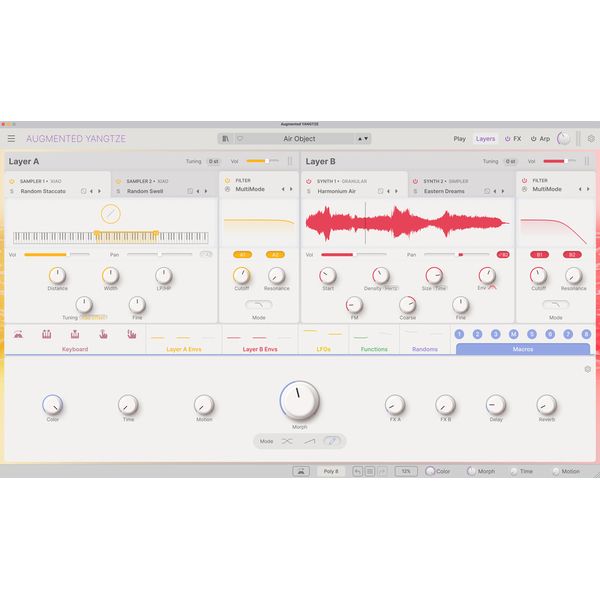Adjust Layer A header Vol slider

coord(262,161)
